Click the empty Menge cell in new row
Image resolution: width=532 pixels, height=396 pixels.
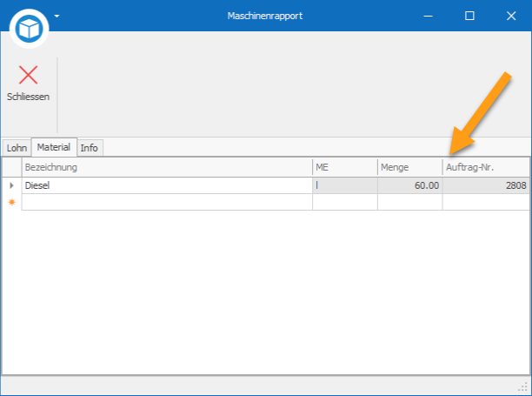click(409, 202)
